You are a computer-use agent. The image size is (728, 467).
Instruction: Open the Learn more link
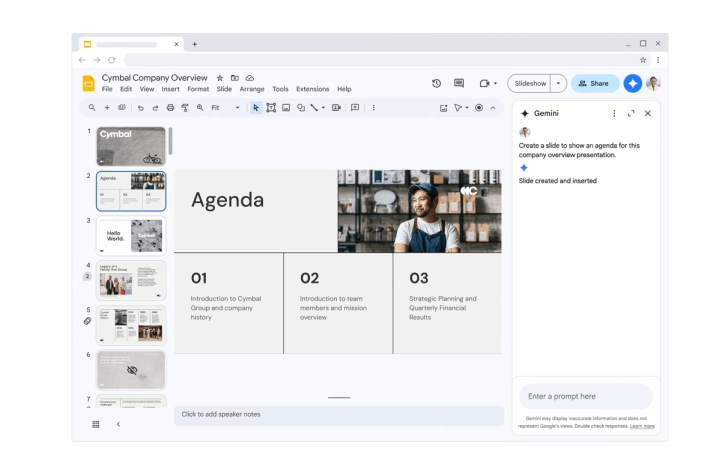[642, 426]
